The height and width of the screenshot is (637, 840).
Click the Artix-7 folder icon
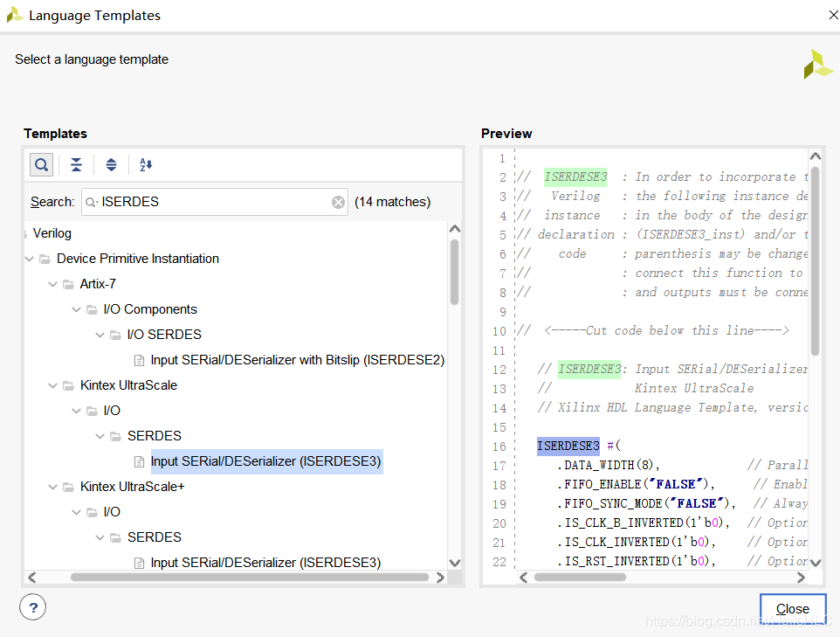[69, 284]
